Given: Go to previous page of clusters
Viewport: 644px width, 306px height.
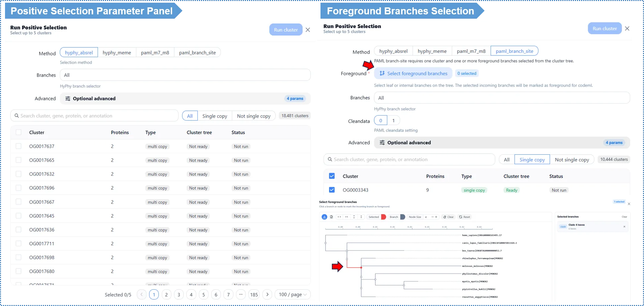Looking at the screenshot, I should 142,294.
